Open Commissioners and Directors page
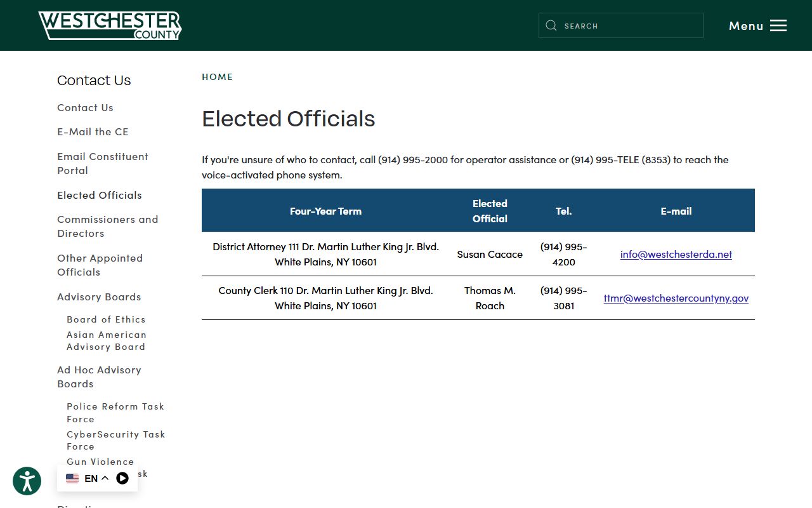The image size is (812, 508). point(108,226)
